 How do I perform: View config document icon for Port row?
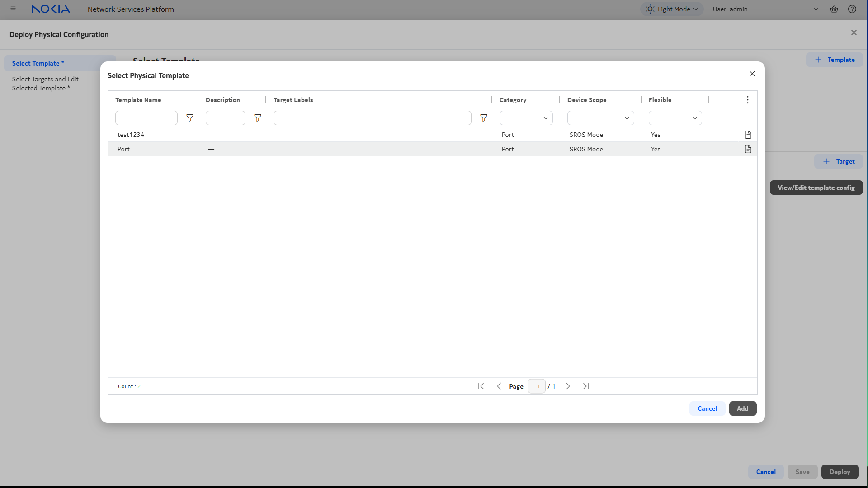(748, 149)
